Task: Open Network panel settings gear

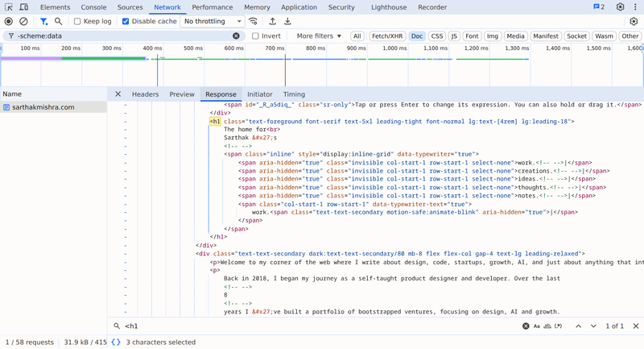Action: click(x=634, y=22)
